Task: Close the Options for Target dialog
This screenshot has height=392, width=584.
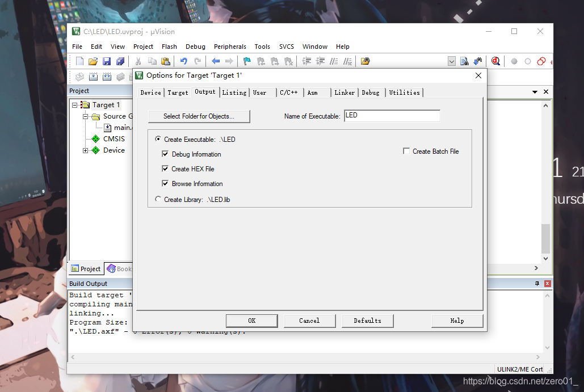Action: point(478,75)
